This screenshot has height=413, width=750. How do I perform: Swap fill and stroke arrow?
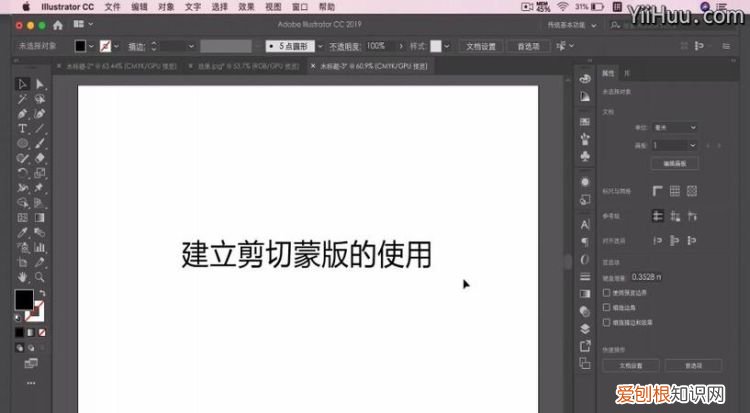click(x=42, y=293)
